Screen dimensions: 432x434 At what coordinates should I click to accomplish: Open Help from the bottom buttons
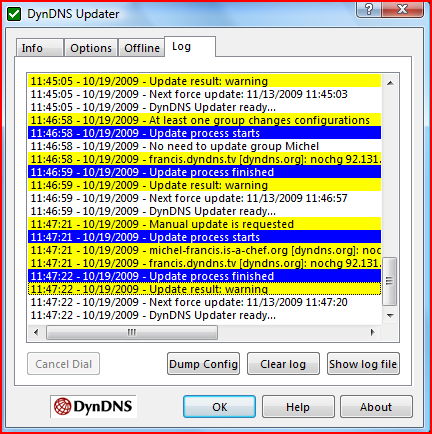(298, 407)
